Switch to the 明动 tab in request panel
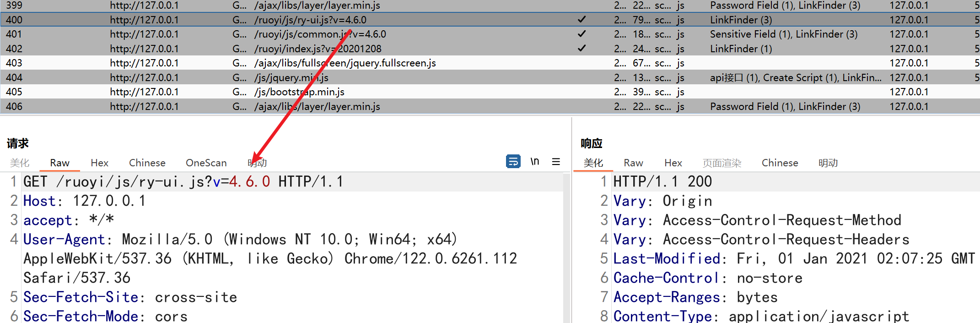 pyautogui.click(x=257, y=163)
